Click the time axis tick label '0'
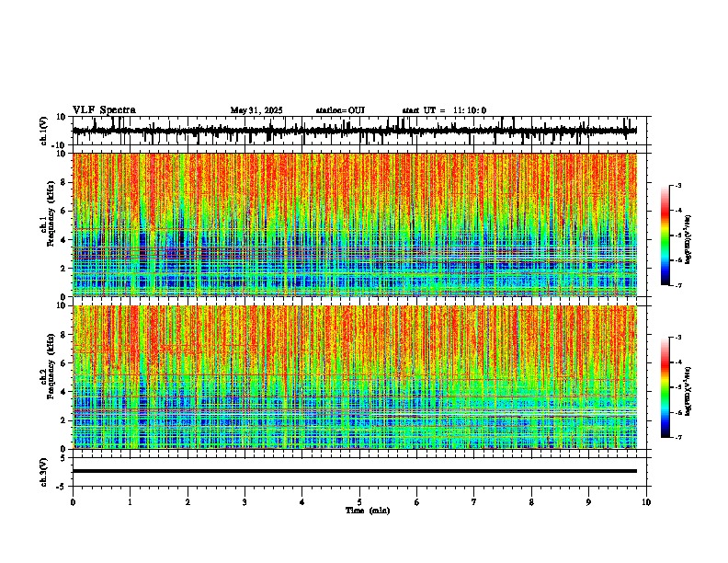 pyautogui.click(x=73, y=502)
